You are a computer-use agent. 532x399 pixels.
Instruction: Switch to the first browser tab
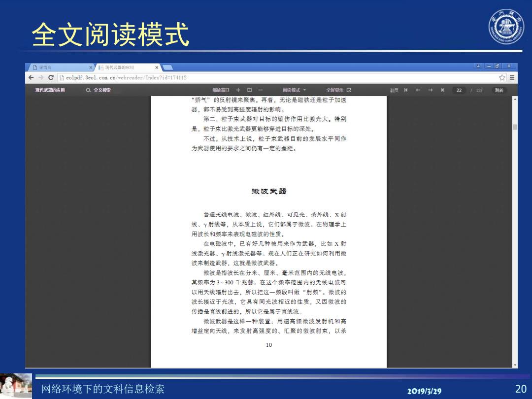pyautogui.click(x=61, y=67)
